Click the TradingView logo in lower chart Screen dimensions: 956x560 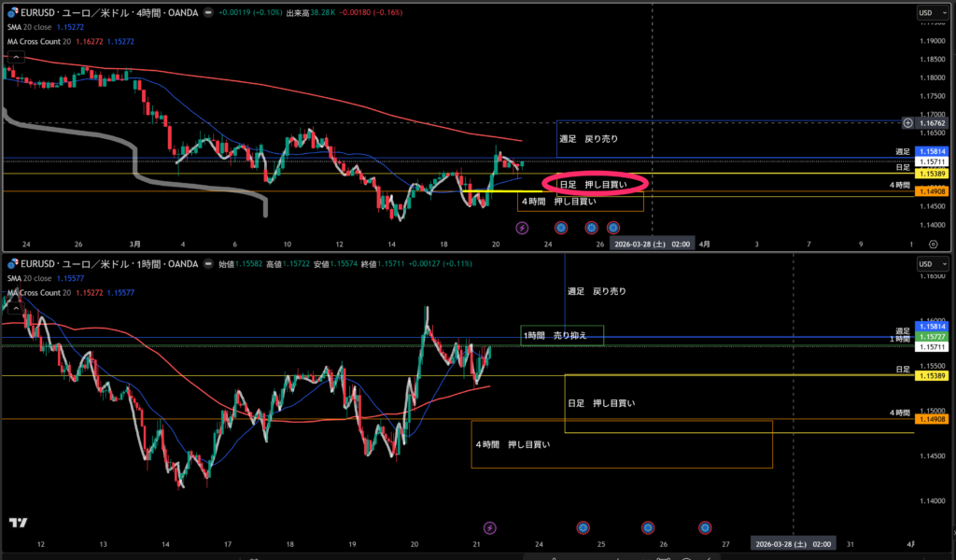[x=17, y=523]
